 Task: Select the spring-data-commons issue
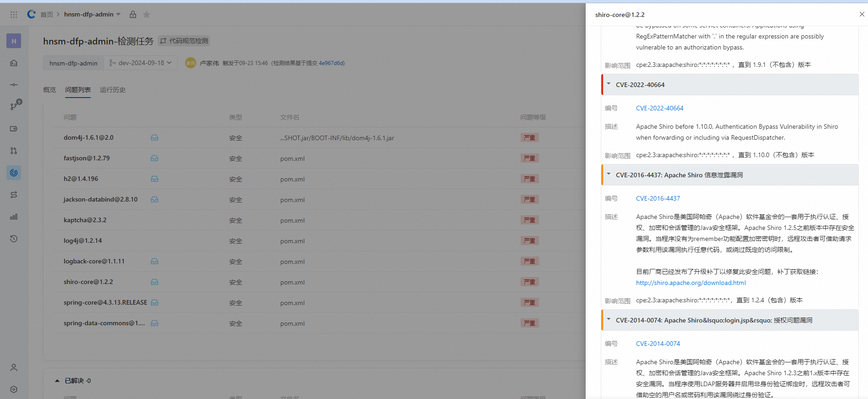coord(104,323)
